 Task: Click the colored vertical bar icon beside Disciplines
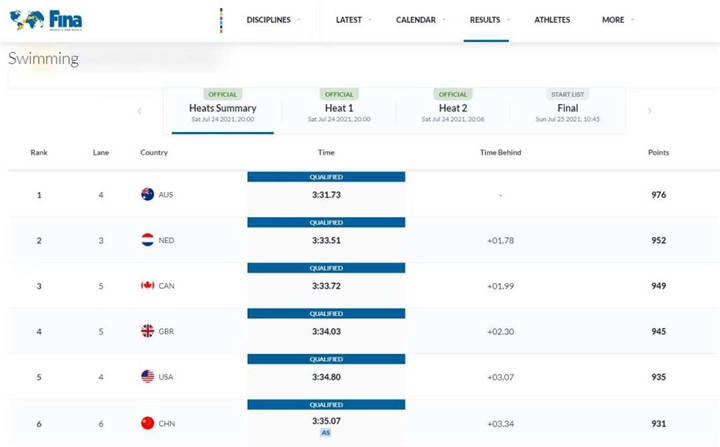221,20
